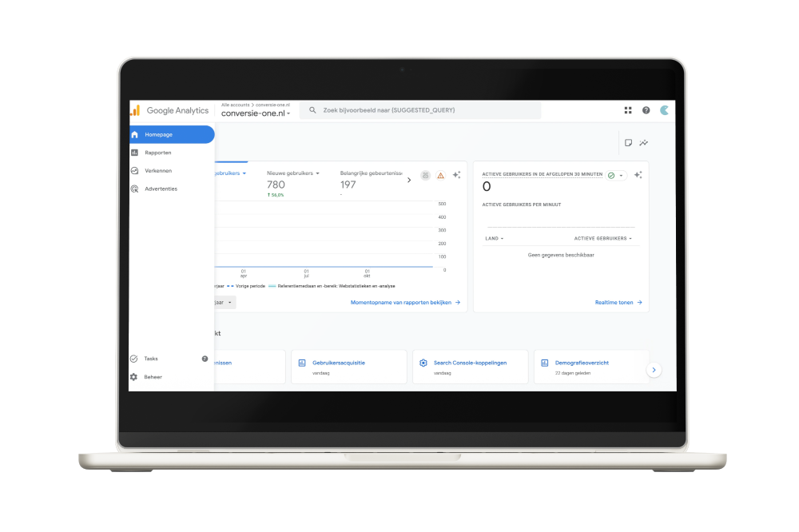Click the Tasks checkmark icon
799x532 pixels.
pyautogui.click(x=133, y=359)
